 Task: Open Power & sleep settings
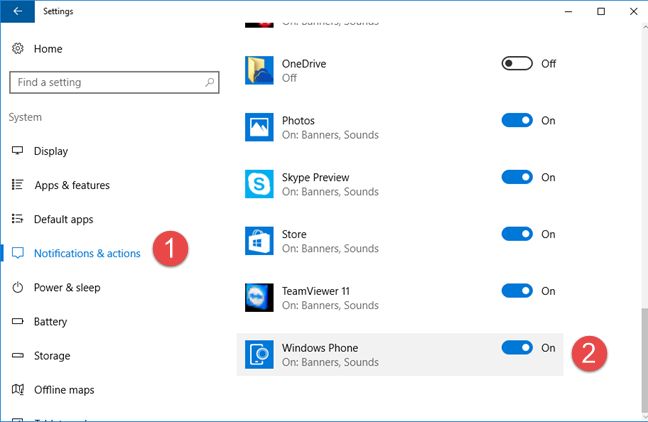pyautogui.click(x=67, y=287)
